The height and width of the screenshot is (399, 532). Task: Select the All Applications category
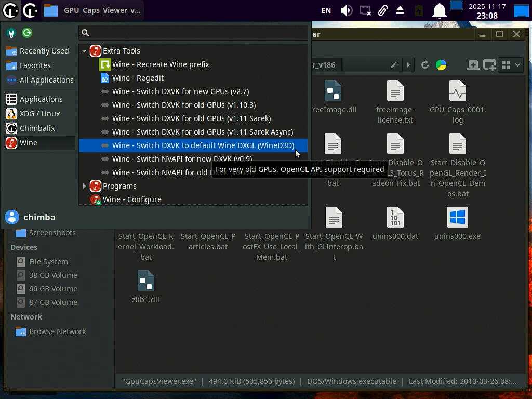tap(39, 79)
